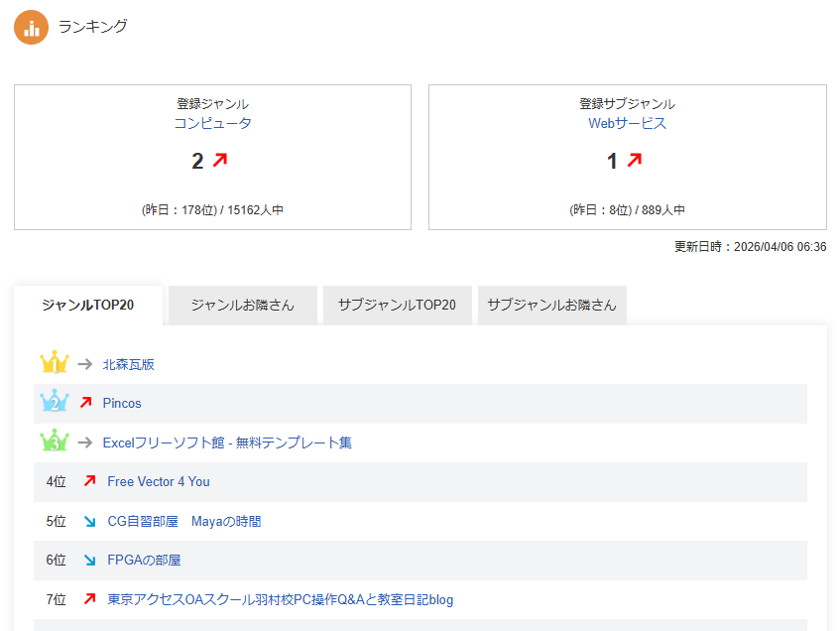Click the gray arrow next to Excelフリーソフト館
Viewport: 840px width, 631px height.
[x=85, y=442]
